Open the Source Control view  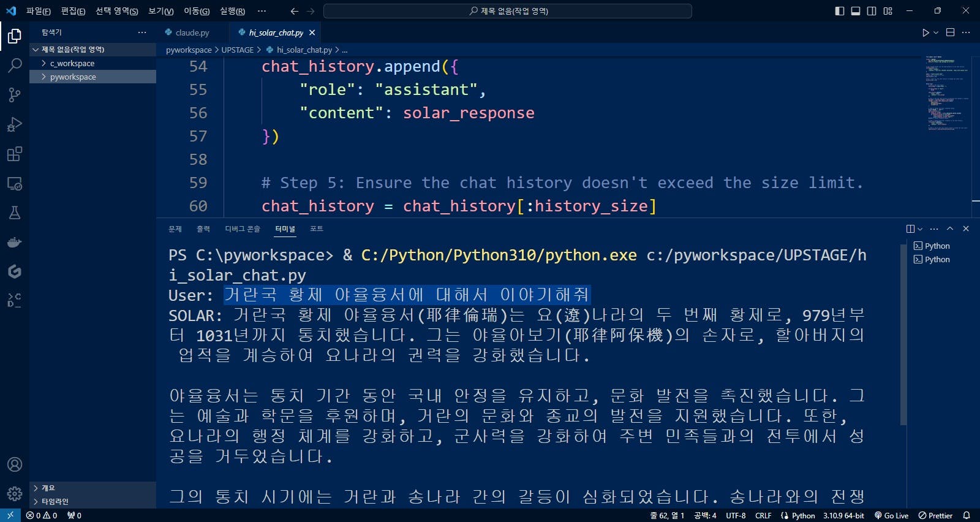15,95
